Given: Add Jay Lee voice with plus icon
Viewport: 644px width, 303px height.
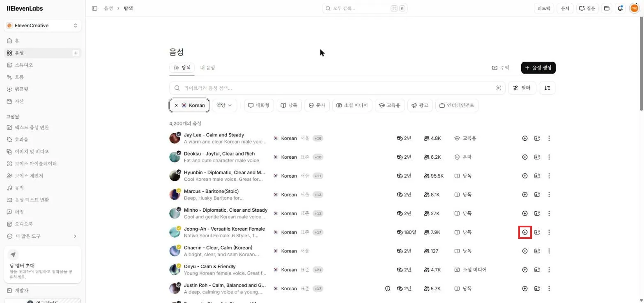Looking at the screenshot, I should pyautogui.click(x=524, y=138).
